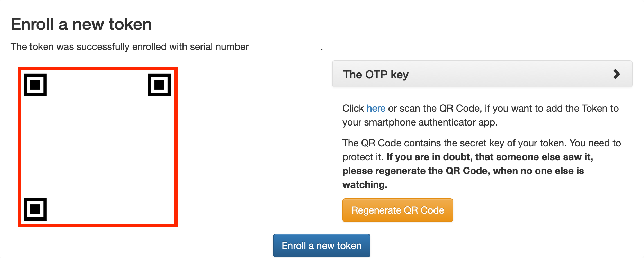This screenshot has width=644, height=258.
Task: Click the red border around the QR code
Action: (20, 147)
